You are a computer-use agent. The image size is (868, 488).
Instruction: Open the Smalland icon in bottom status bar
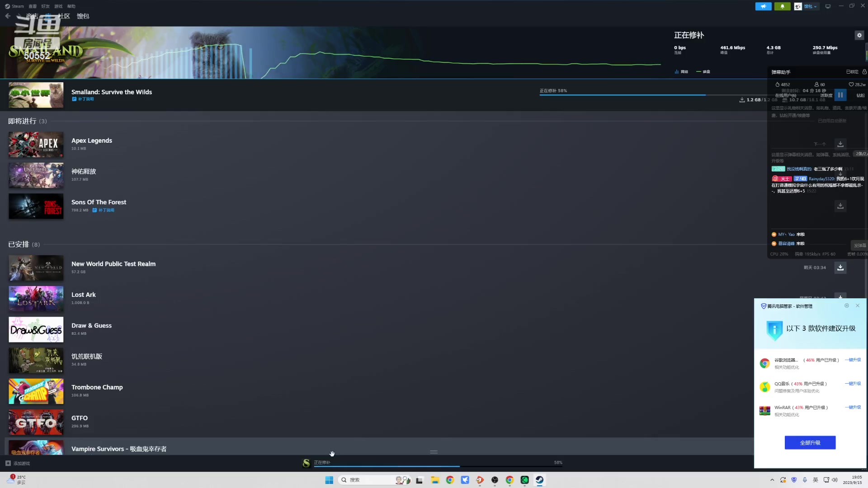coord(306,463)
